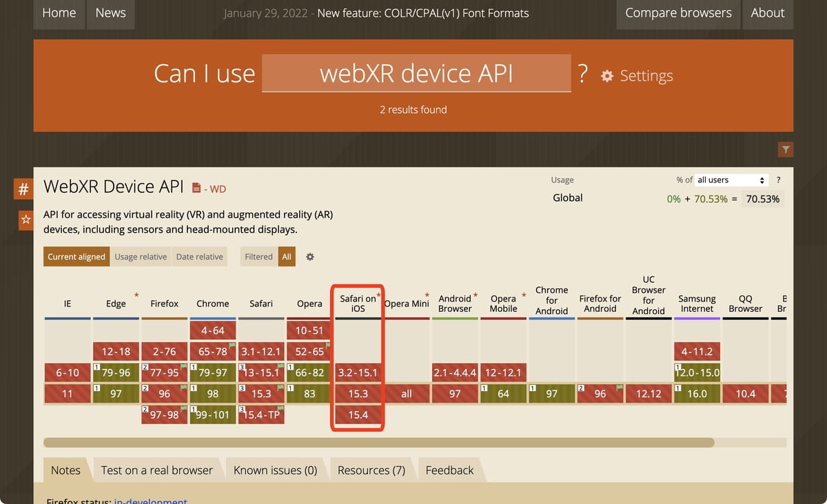This screenshot has width=827, height=504.
Task: Select All browsers view
Action: click(287, 257)
